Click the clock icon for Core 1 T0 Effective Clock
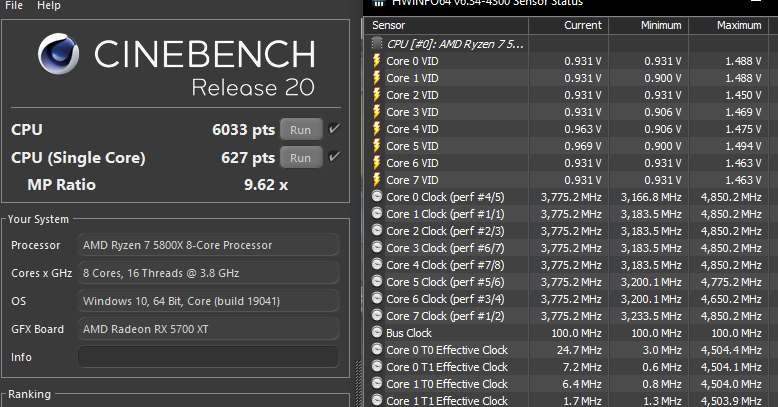This screenshot has height=407, width=778. pyautogui.click(x=377, y=383)
